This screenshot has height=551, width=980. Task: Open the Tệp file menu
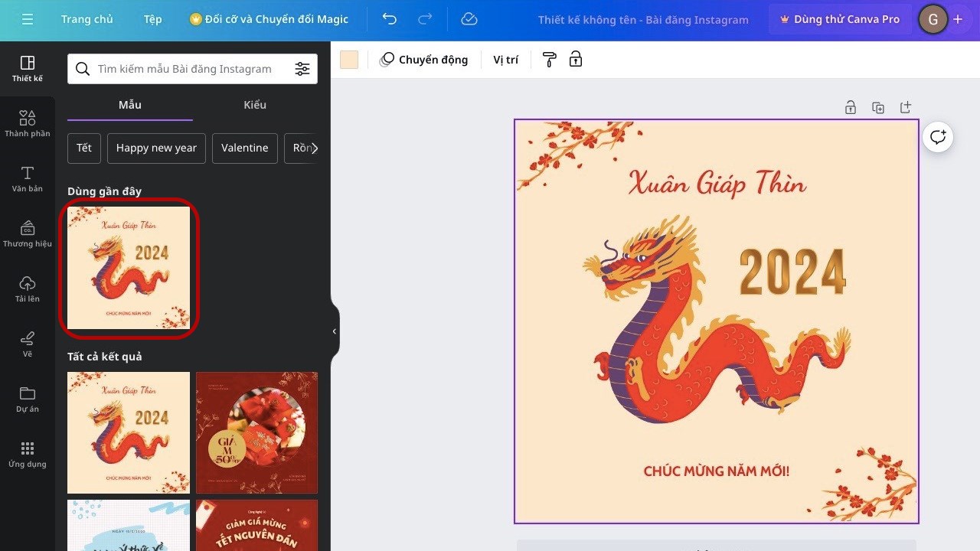pyautogui.click(x=152, y=19)
